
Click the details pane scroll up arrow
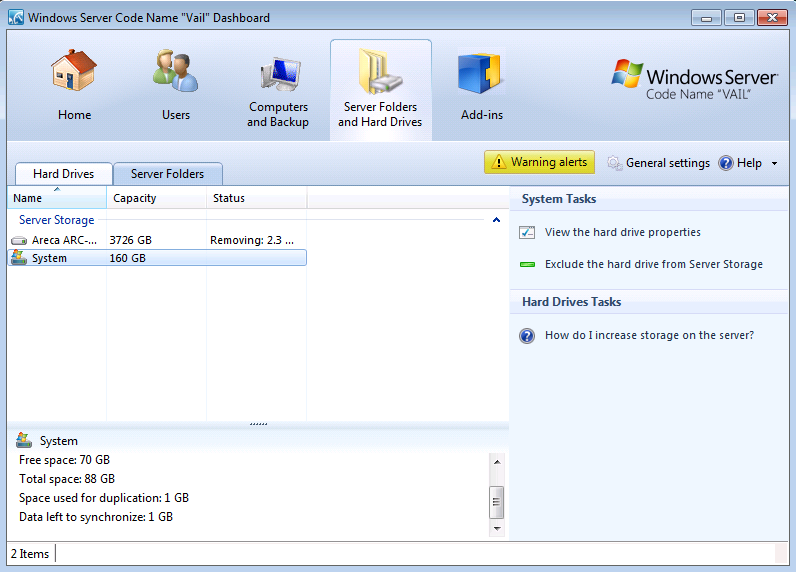tap(497, 462)
